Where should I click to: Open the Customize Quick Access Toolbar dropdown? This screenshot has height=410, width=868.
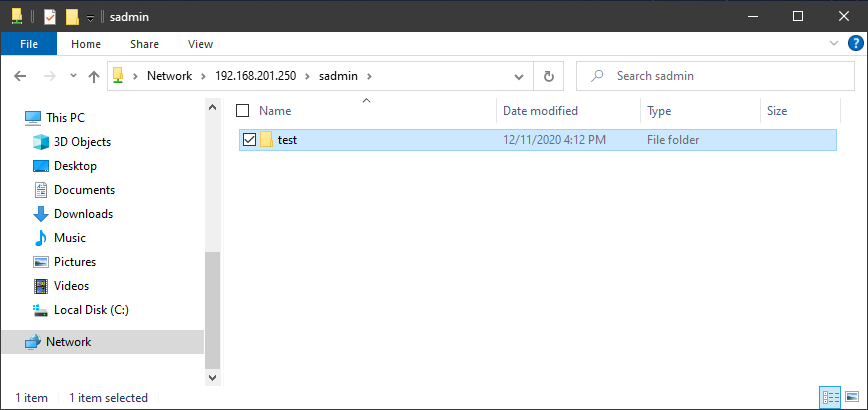(x=90, y=17)
